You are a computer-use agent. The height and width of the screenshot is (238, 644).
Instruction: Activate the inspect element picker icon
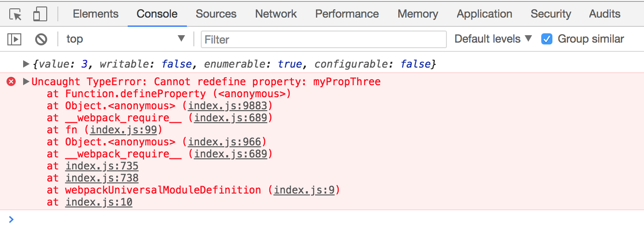click(16, 14)
